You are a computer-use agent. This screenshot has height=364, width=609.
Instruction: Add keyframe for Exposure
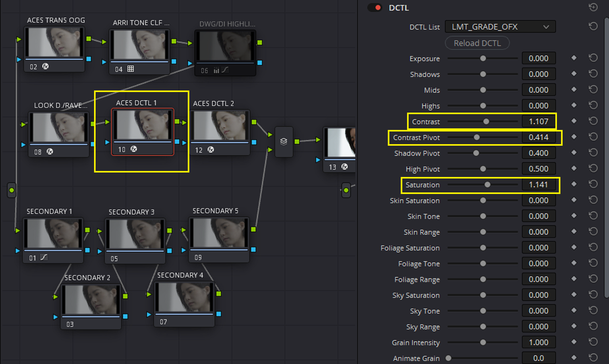[574, 58]
